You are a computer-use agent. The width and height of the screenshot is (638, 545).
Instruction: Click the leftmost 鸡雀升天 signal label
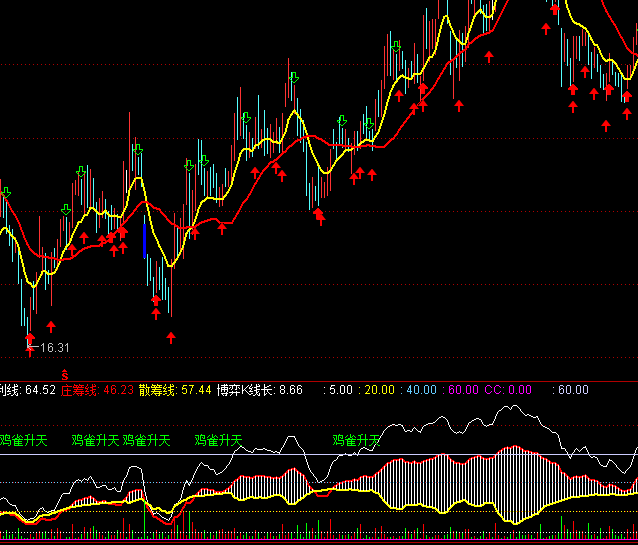tap(22, 440)
